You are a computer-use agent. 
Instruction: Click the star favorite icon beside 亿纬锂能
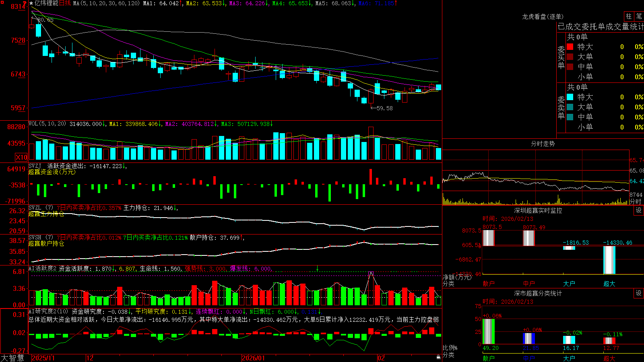coord(31,3)
